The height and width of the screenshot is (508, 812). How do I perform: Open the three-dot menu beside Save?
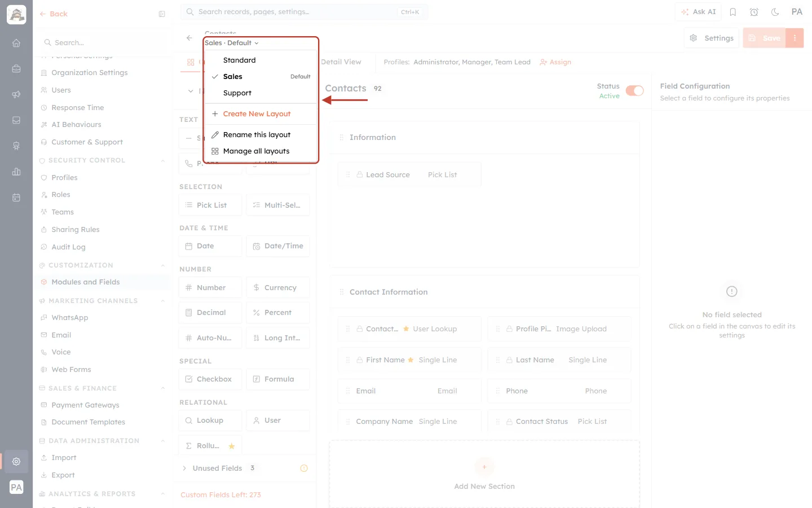795,38
